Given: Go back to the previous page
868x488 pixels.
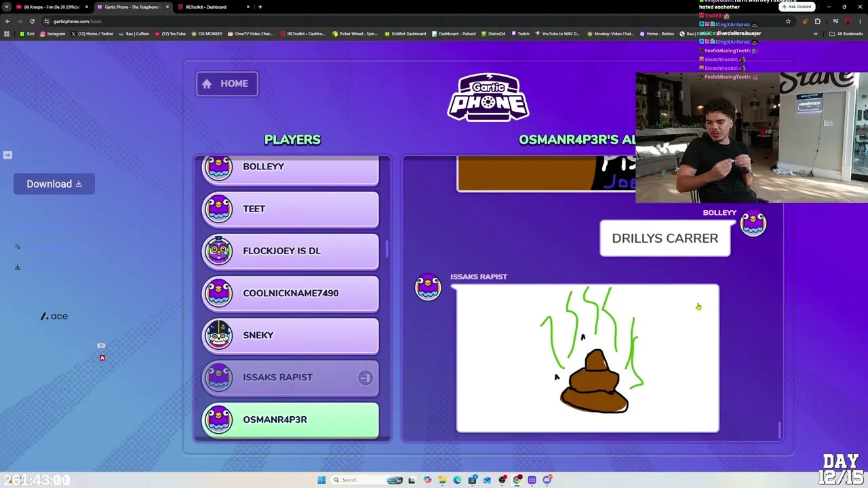Looking at the screenshot, I should pos(7,21).
